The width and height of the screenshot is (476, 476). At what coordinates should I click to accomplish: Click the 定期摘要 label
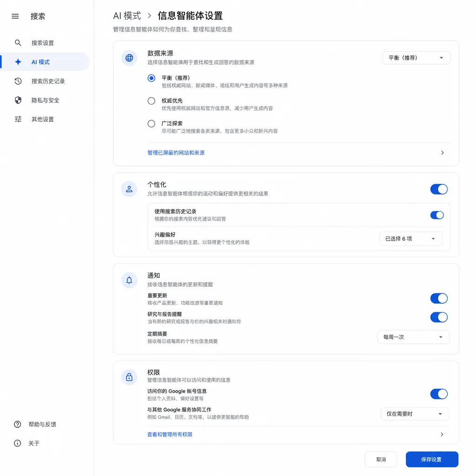[x=157, y=334]
